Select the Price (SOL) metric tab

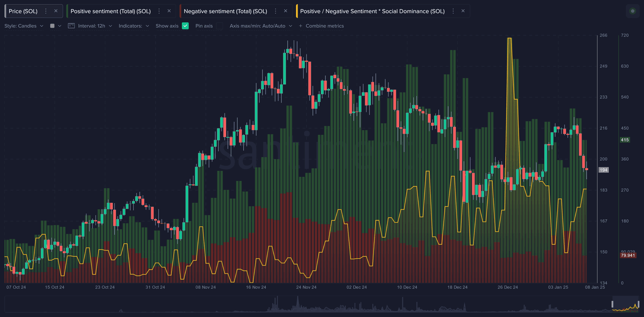click(23, 11)
